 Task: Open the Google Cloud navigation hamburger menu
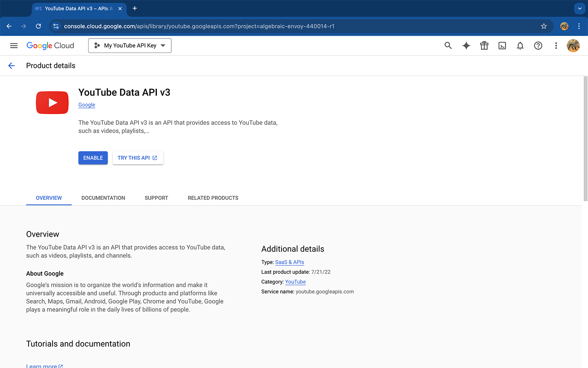tap(14, 46)
